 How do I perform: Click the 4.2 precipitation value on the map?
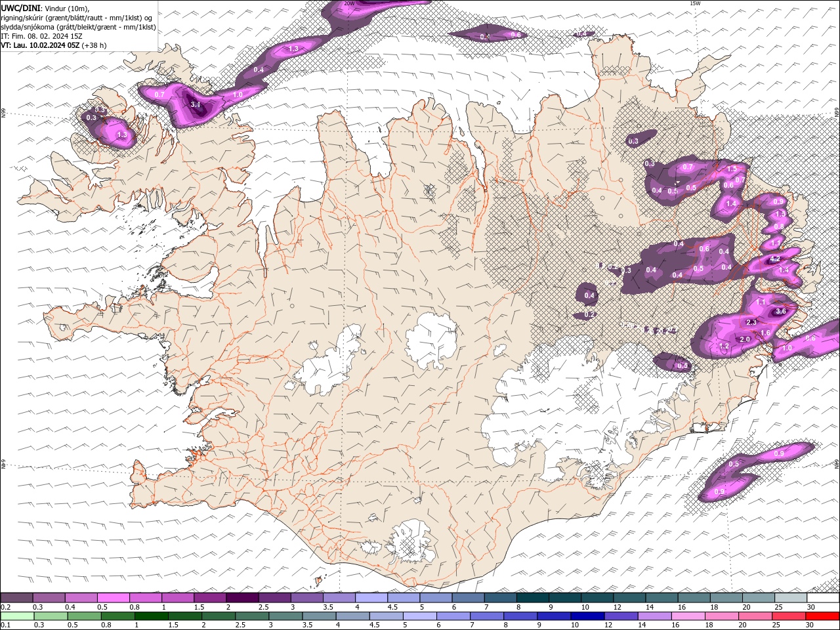774,259
